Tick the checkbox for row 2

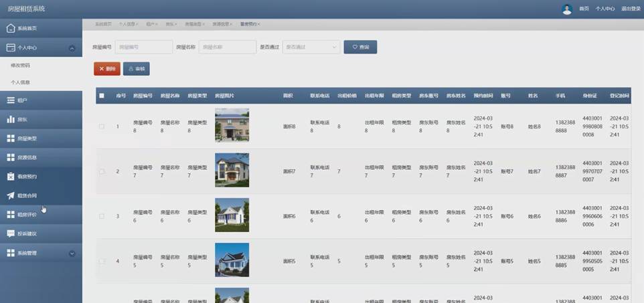point(102,171)
